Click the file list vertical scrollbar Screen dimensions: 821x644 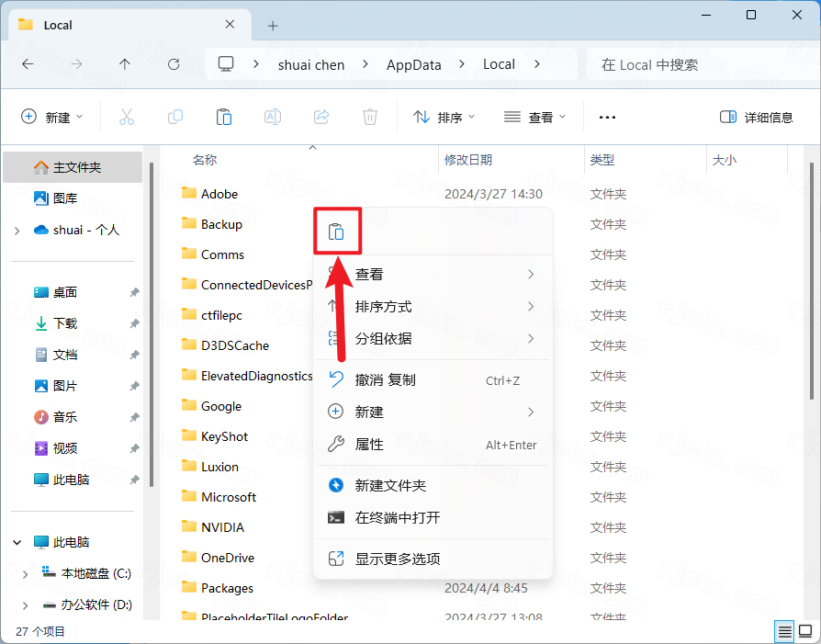(x=812, y=281)
